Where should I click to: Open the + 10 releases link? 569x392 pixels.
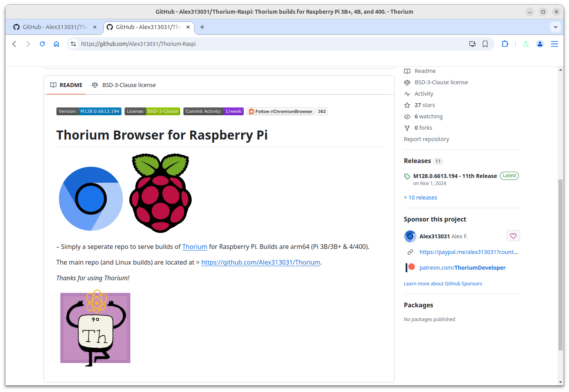click(x=420, y=198)
